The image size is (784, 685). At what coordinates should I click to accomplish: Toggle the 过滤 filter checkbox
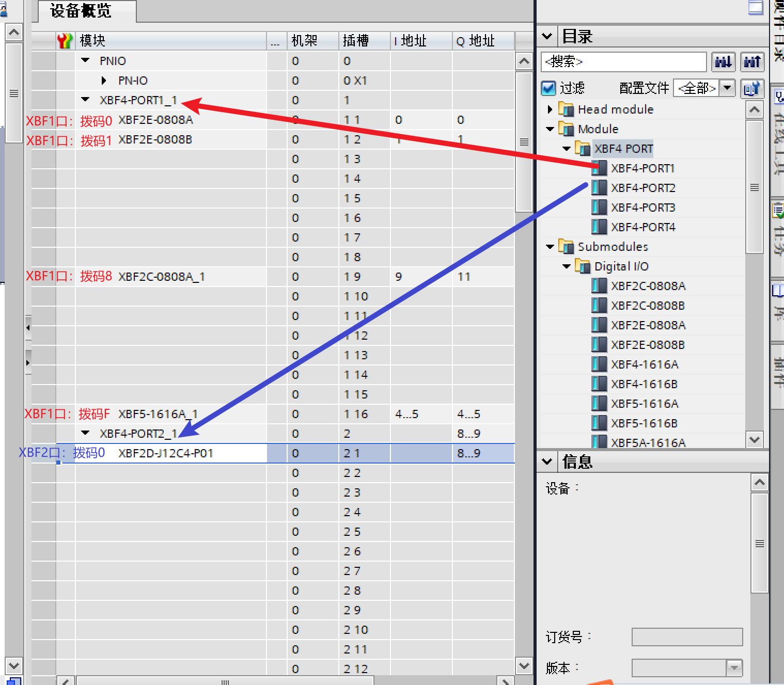548,88
